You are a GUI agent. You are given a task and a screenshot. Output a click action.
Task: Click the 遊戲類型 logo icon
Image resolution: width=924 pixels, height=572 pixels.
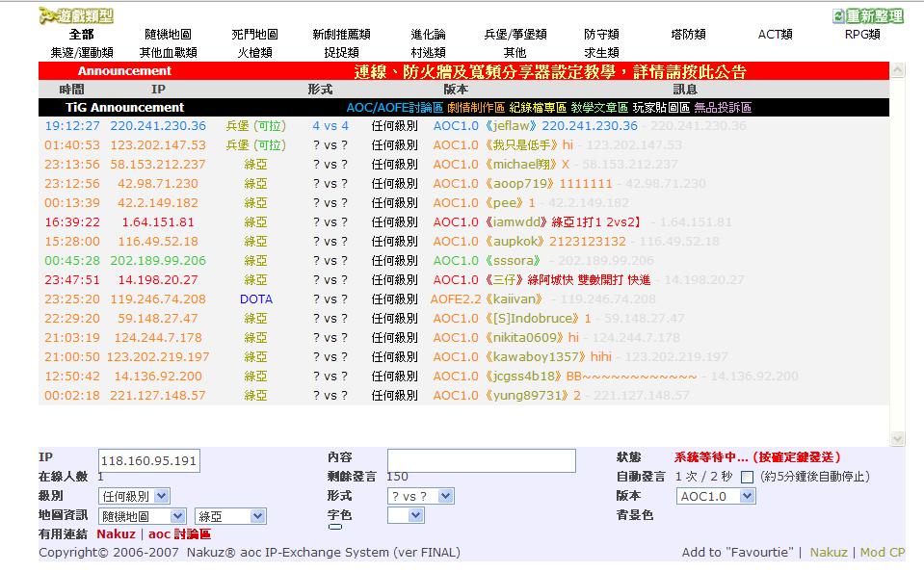(x=45, y=15)
